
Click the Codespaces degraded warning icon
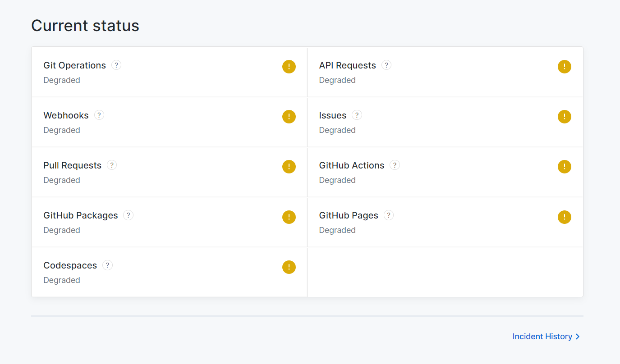(x=289, y=267)
